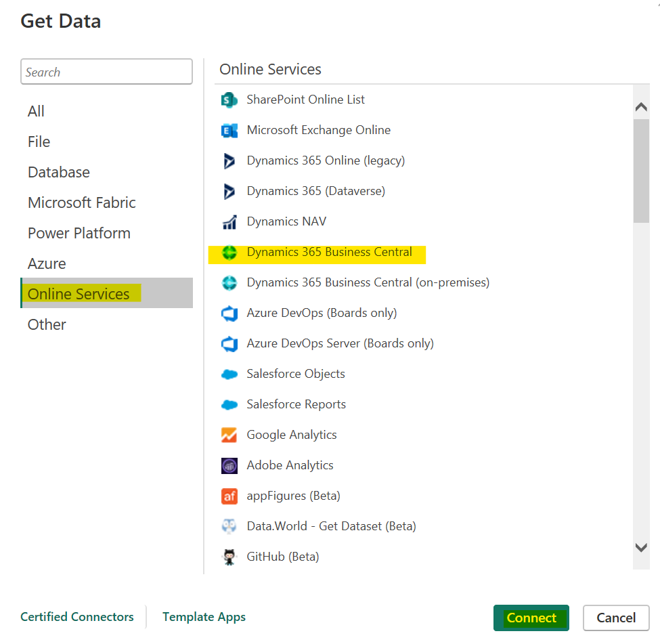
Task: Select the Online Services category
Action: pos(106,293)
